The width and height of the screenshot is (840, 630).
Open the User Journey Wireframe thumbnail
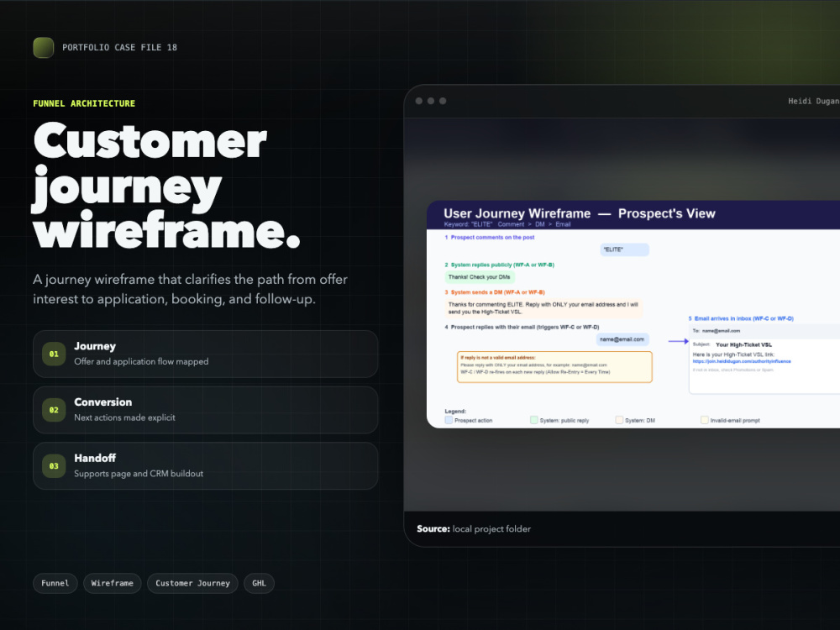coord(633,314)
